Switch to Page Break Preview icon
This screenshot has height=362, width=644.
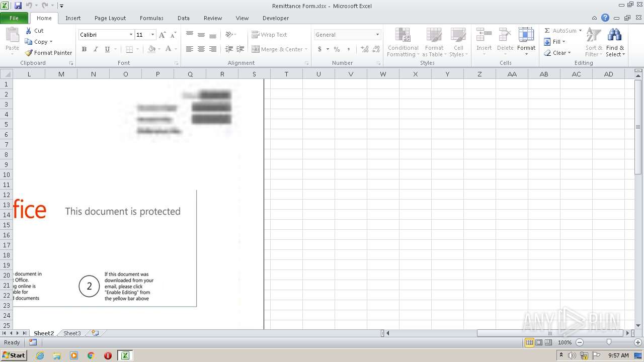click(548, 342)
